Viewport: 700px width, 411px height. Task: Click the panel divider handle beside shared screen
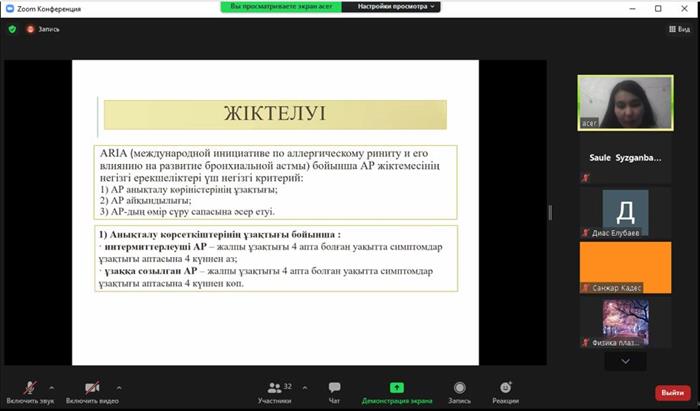click(550, 212)
